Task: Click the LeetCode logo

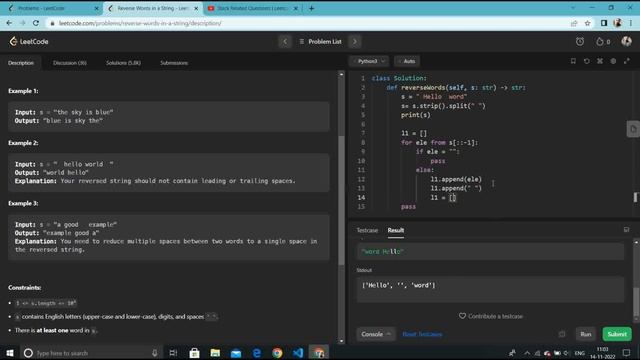Action: 29,41
